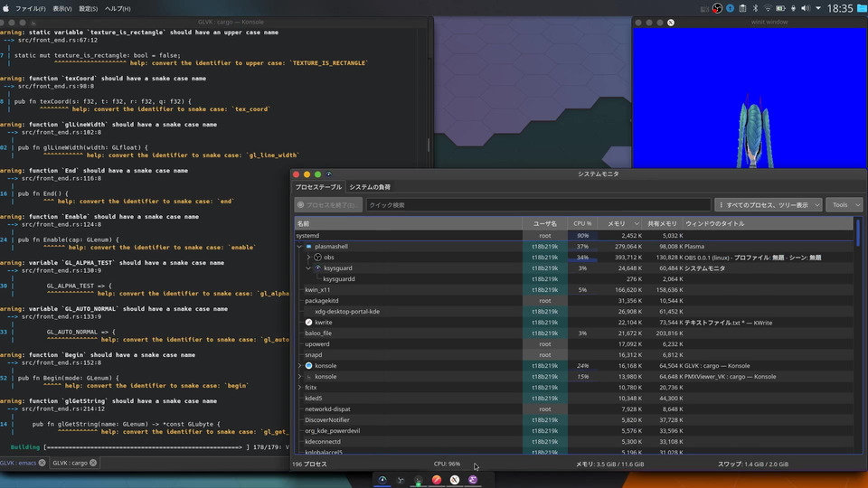This screenshot has width=868, height=488.
Task: Open the Tools dropdown menu
Action: click(x=844, y=205)
